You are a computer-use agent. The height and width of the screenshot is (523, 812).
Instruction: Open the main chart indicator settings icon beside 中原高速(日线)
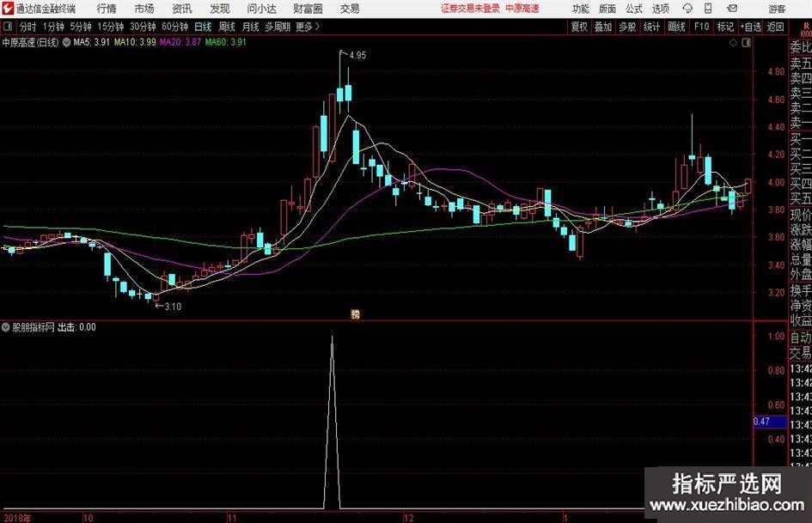[x=66, y=42]
